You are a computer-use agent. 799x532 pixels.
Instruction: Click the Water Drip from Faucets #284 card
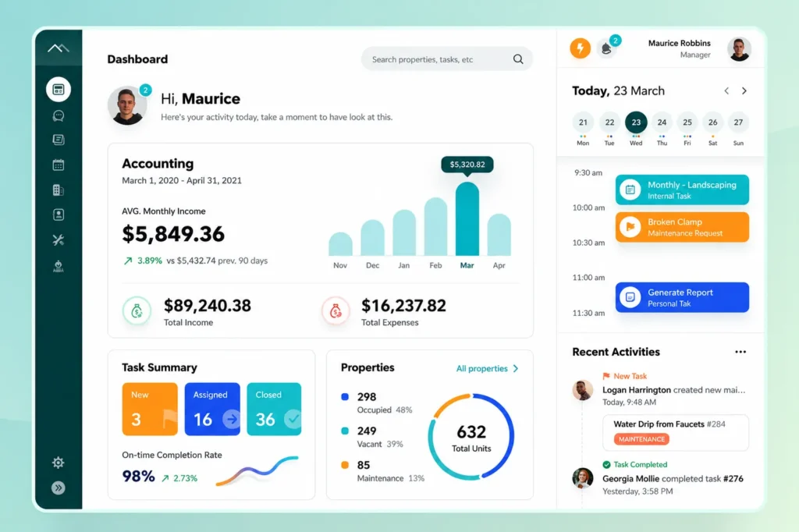click(x=676, y=433)
